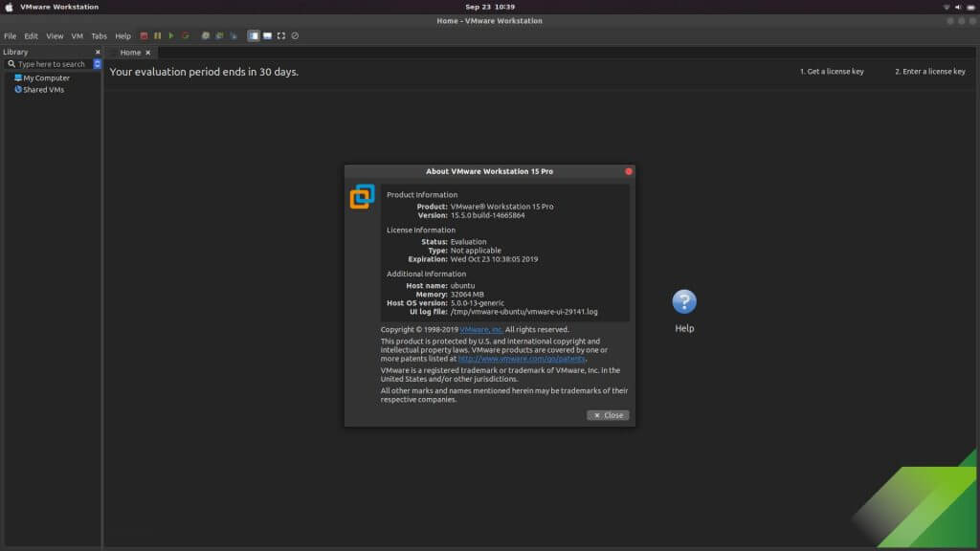This screenshot has width=980, height=551.
Task: Open the Help icon on the workspace
Action: coord(683,301)
